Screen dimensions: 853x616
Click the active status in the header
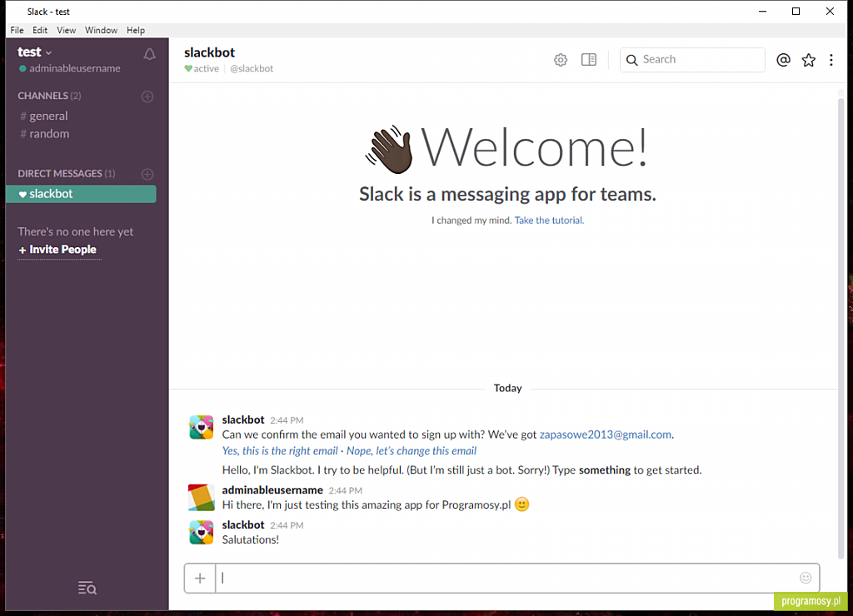click(x=202, y=68)
